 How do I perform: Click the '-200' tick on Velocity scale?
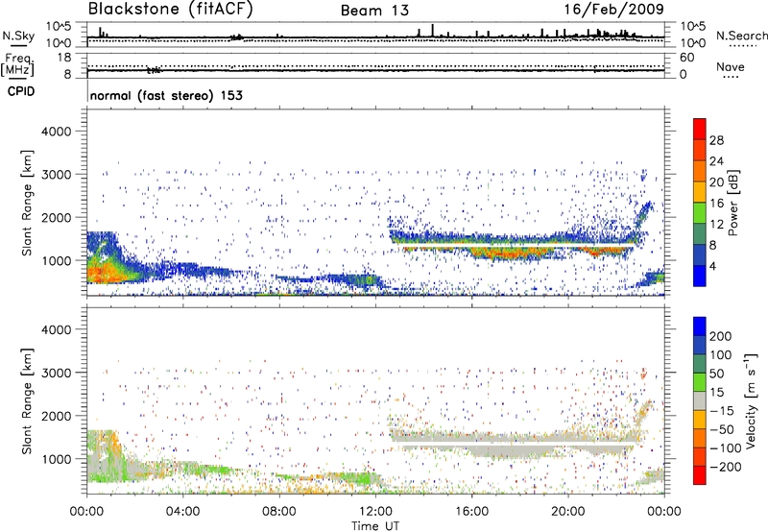coord(724,467)
